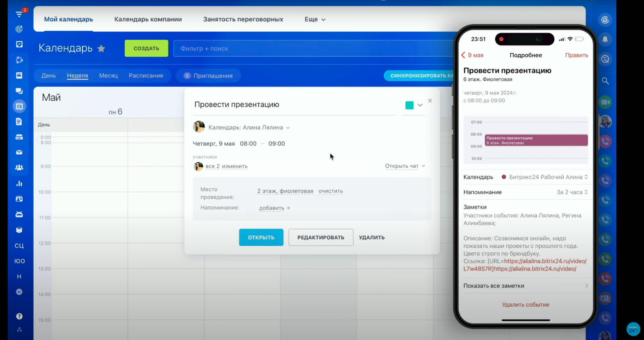Click the mail envelope sidebar icon

point(19,152)
